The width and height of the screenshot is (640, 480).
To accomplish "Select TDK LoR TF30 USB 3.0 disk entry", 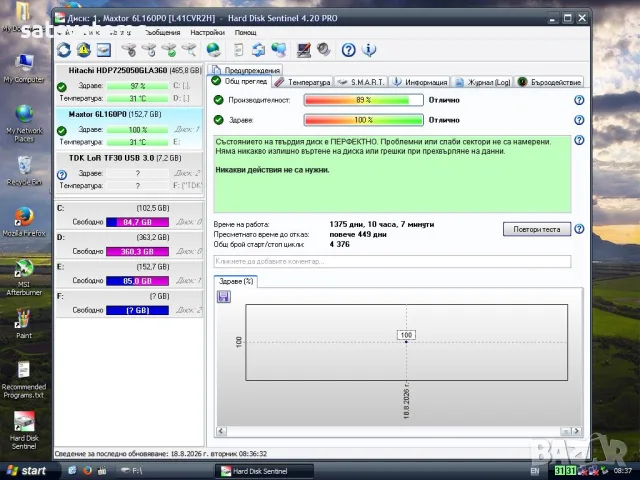I will point(129,172).
